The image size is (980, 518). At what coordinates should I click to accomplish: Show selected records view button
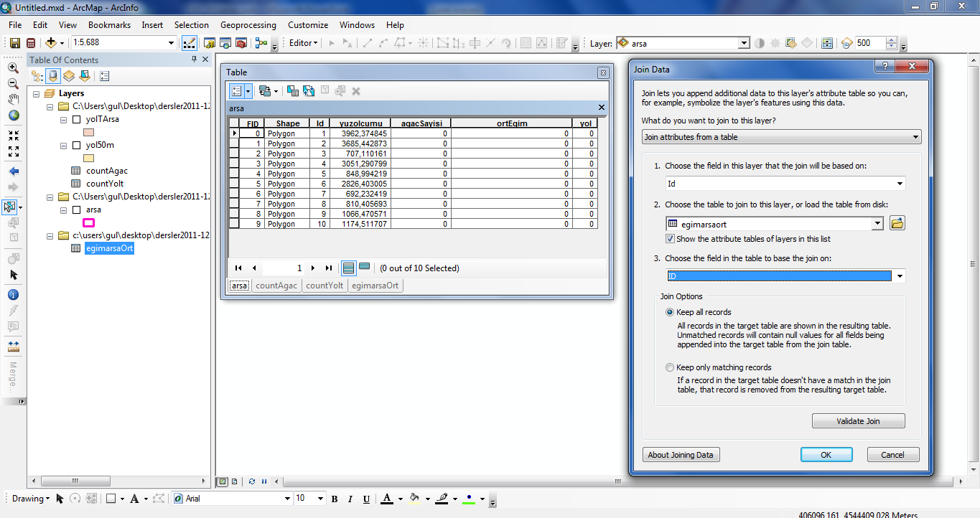[x=365, y=268]
